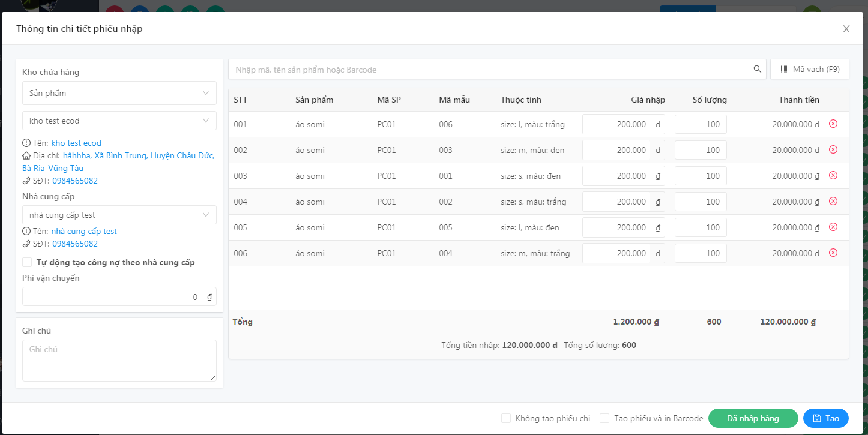Edit Giá nhập for row 003
Viewport: 868px width, 435px height.
[624, 176]
